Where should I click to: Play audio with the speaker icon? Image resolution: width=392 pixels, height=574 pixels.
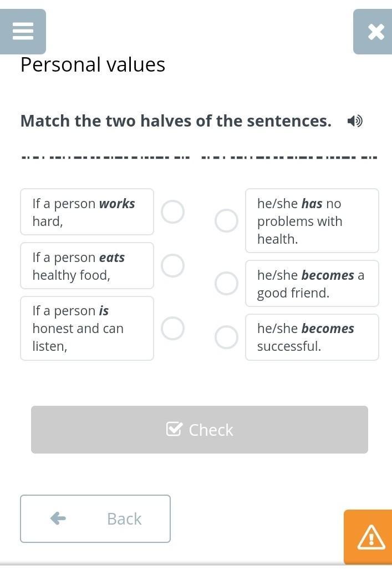click(x=354, y=121)
